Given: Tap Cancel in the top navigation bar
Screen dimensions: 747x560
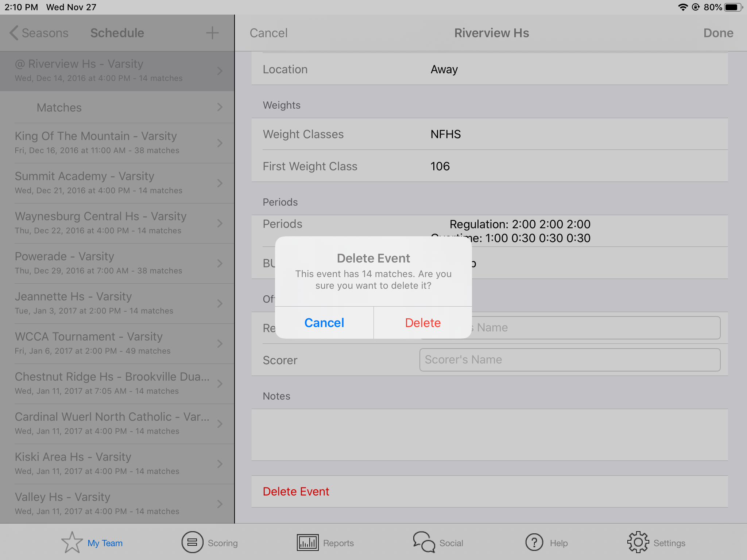Looking at the screenshot, I should click(268, 33).
